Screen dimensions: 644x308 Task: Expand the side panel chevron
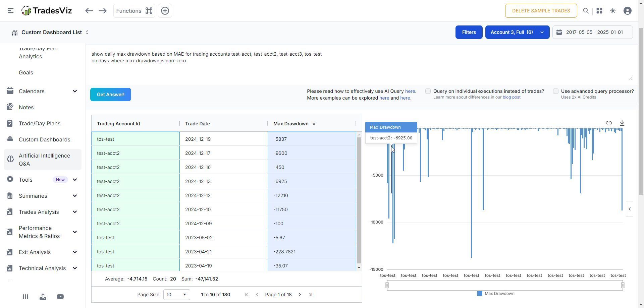[x=630, y=209]
